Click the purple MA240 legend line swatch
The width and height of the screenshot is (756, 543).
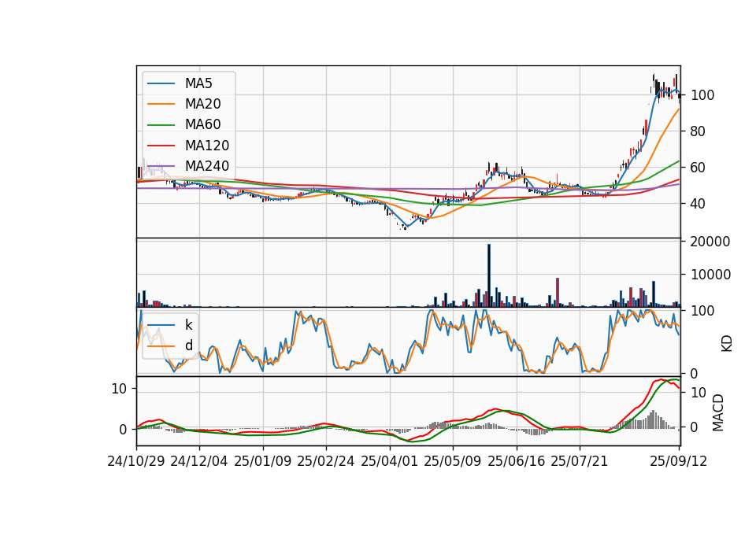(x=161, y=166)
